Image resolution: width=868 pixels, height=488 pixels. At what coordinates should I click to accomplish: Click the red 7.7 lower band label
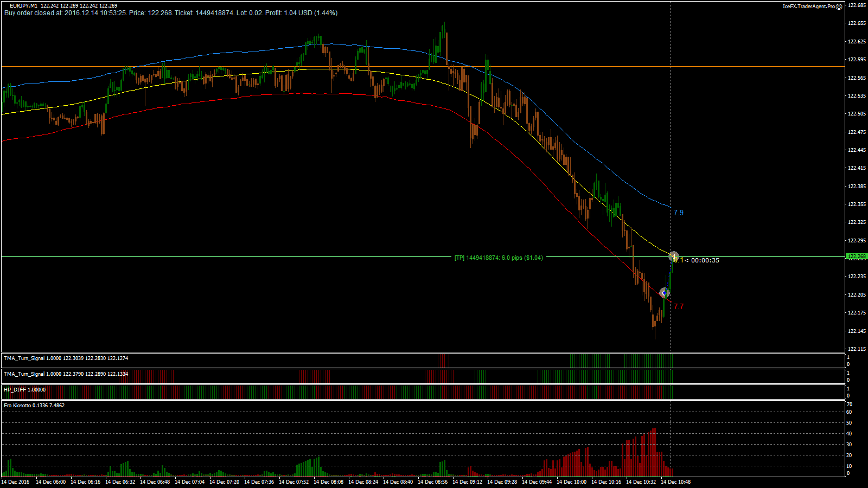[679, 306]
